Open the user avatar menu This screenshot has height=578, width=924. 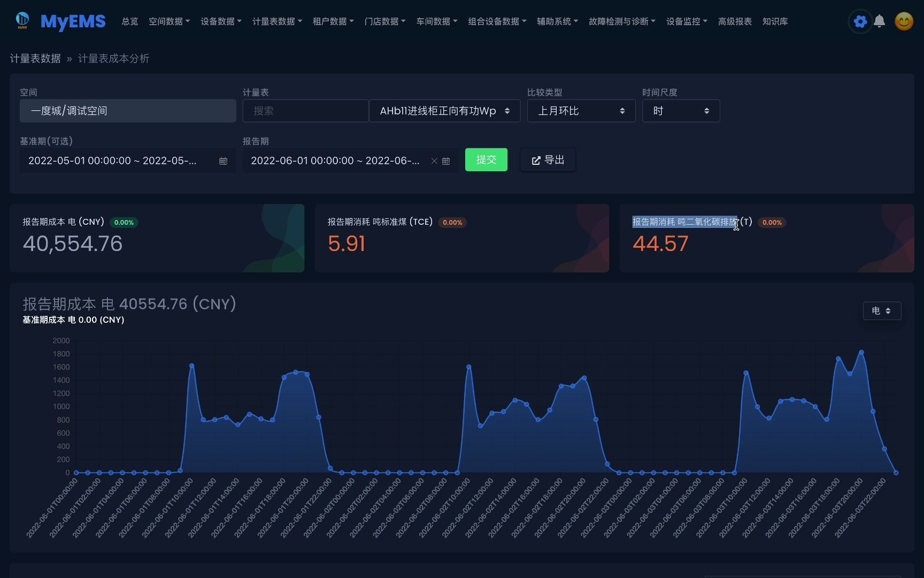(x=904, y=21)
